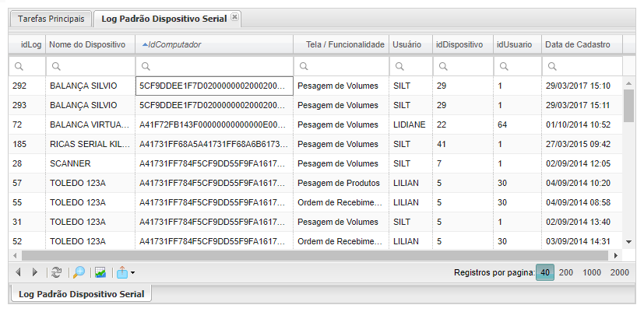
Task: Open the export dropdown arrow
Action: (133, 272)
